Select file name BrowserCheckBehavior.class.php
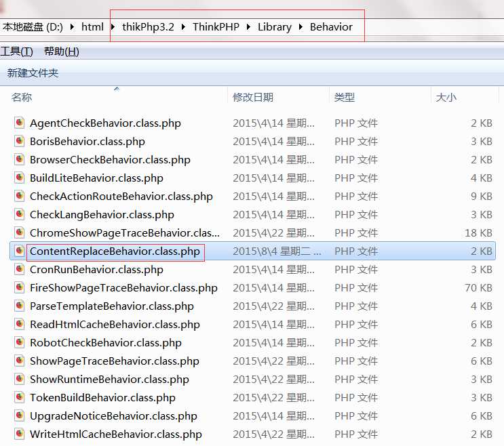Image resolution: width=504 pixels, height=446 pixels. pyautogui.click(x=111, y=159)
